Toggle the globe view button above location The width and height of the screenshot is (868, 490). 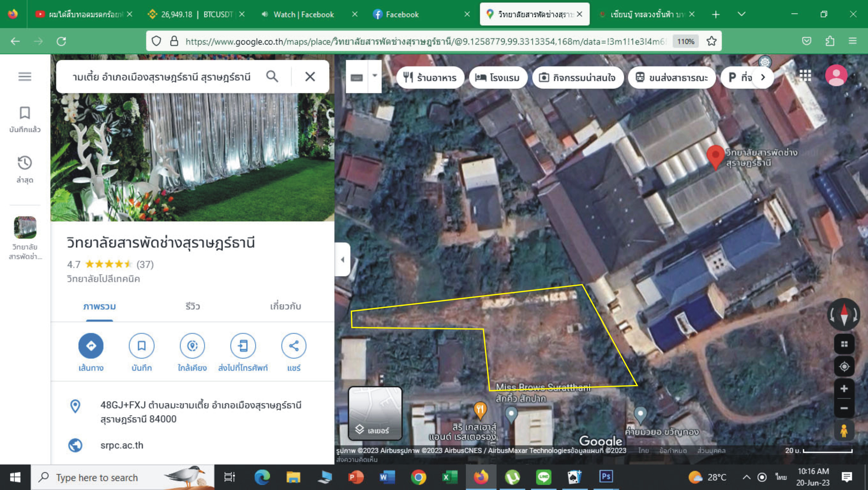(x=844, y=344)
